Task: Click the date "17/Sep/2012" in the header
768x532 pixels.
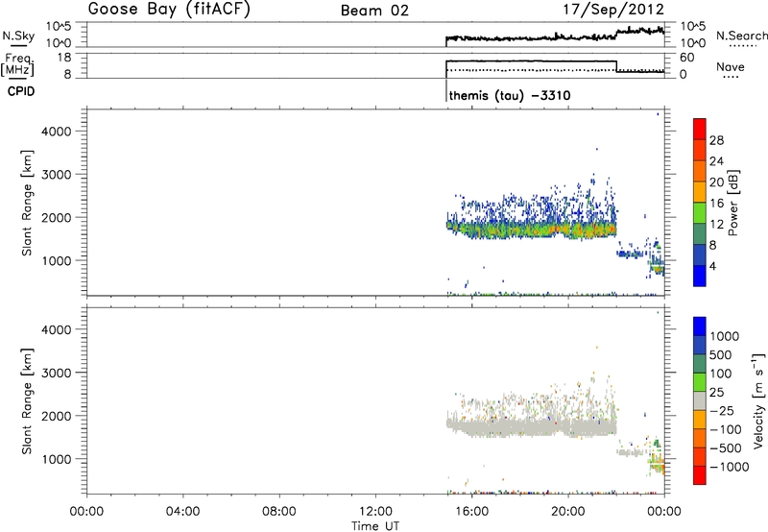Action: [613, 10]
